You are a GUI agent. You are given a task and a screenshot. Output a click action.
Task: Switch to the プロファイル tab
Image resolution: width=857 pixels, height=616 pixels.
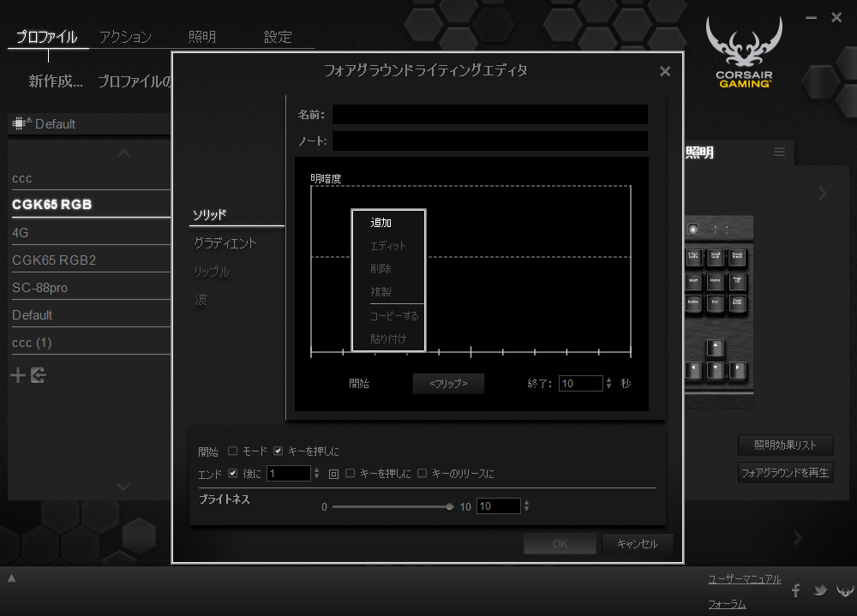47,37
